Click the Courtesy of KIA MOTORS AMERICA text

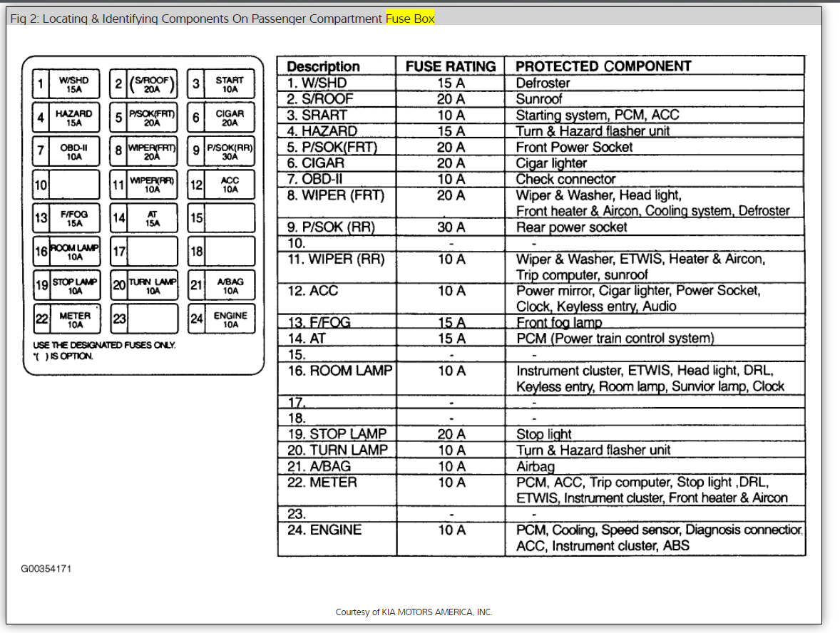pyautogui.click(x=414, y=612)
